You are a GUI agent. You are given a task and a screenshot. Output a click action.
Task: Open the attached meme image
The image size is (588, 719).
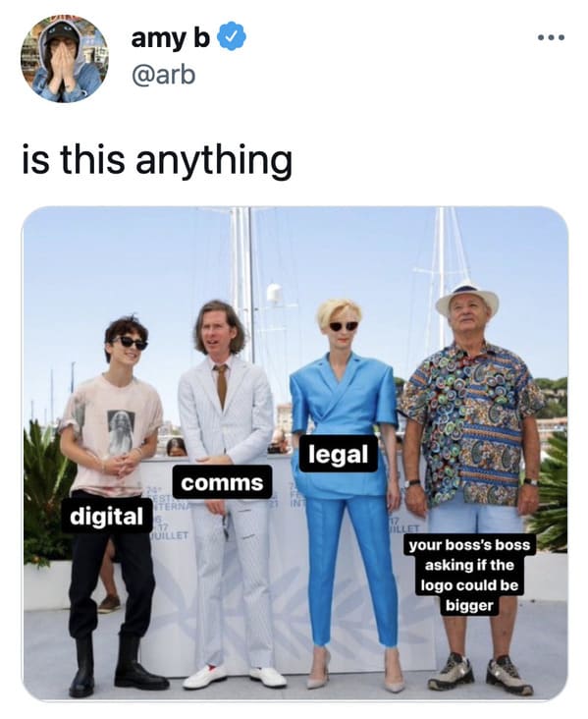pyautogui.click(x=294, y=453)
